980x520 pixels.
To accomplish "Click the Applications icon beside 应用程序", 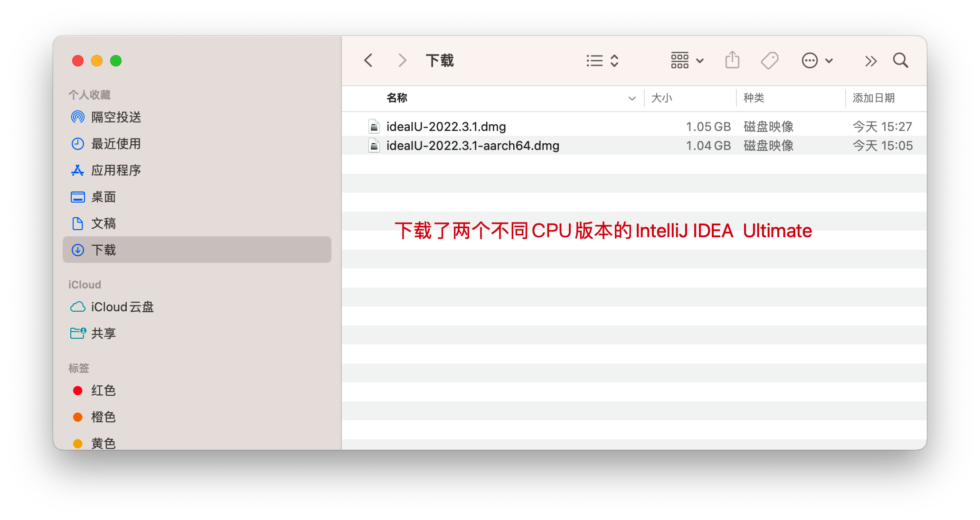I will click(x=78, y=170).
